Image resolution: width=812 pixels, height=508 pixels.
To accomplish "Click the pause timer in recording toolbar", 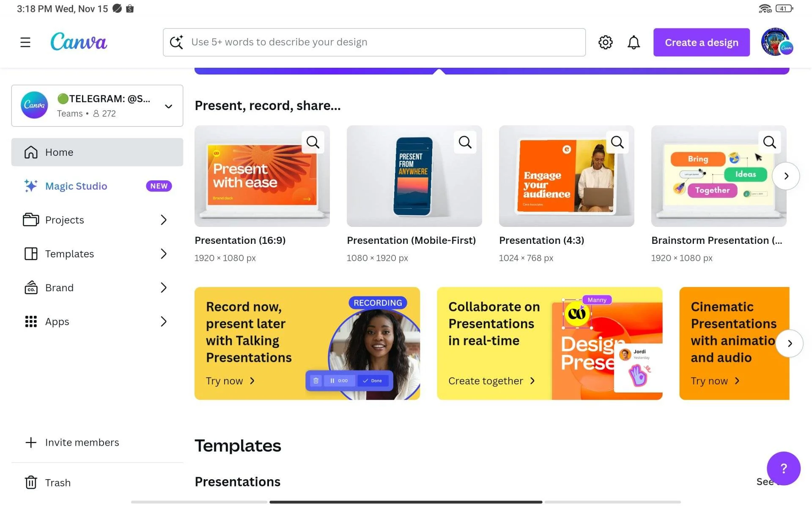I will [339, 381].
